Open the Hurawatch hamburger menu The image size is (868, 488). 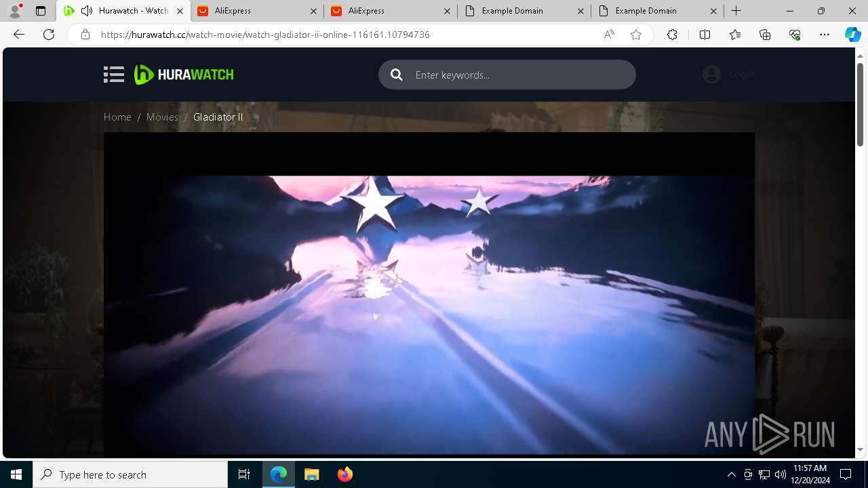(114, 75)
